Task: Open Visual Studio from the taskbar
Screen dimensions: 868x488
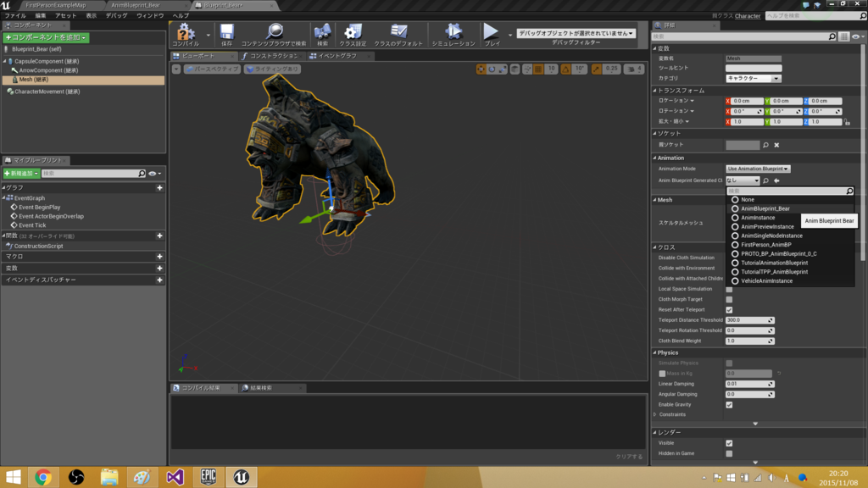Action: point(175,477)
